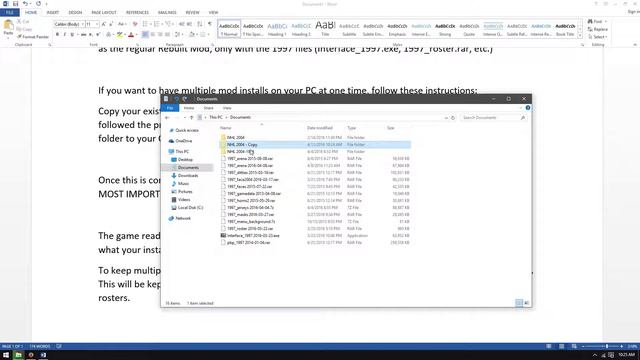Toggle Bold formatting in Word
Screen dimensions: 640x360
pos(57,35)
